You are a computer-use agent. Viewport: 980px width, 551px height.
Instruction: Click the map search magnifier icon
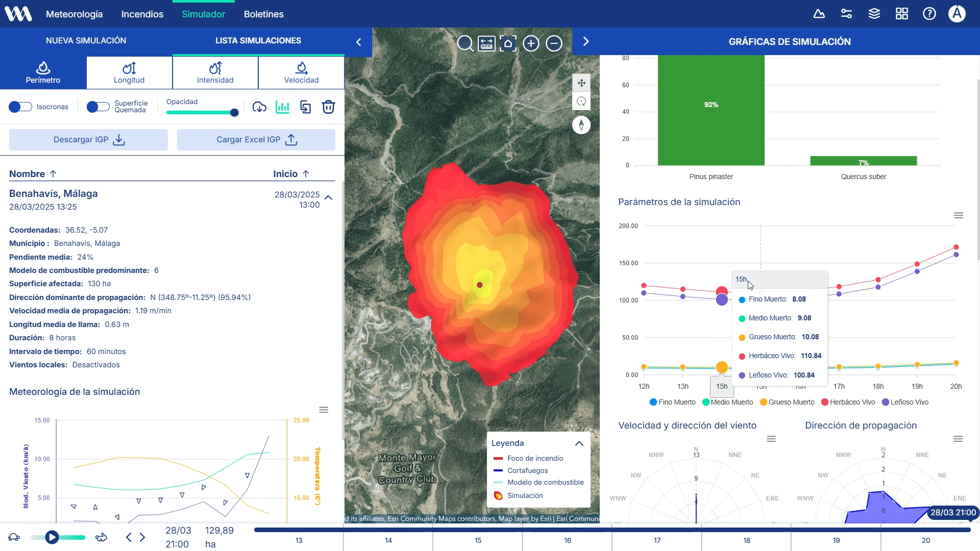tap(464, 43)
